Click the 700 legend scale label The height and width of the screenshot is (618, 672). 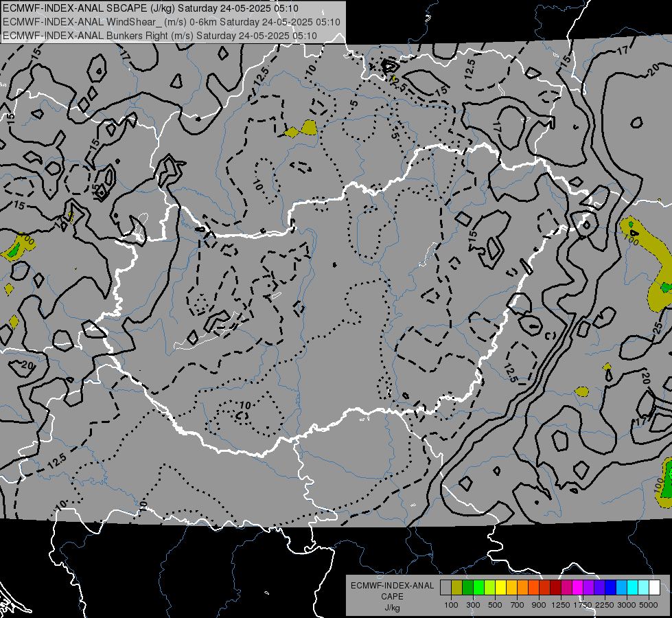517,605
